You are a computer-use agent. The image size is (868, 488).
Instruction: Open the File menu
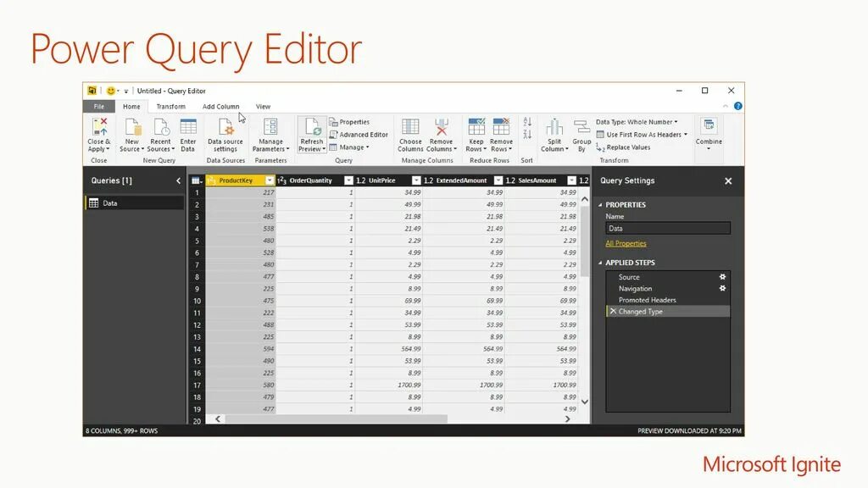point(99,106)
